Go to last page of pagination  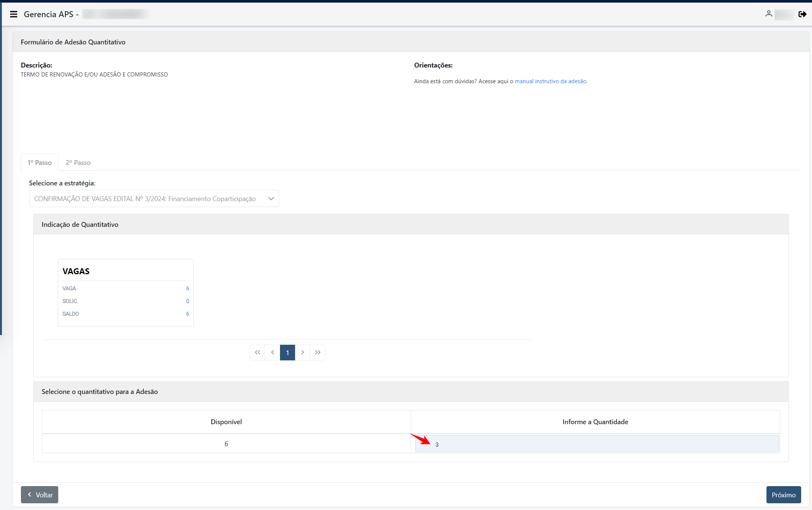click(x=318, y=352)
